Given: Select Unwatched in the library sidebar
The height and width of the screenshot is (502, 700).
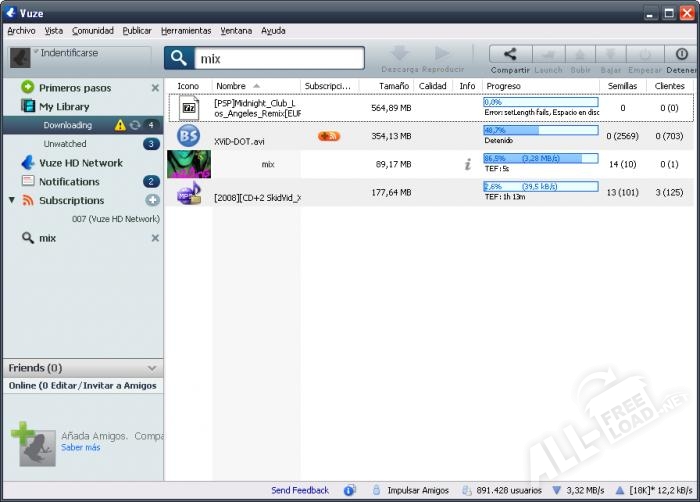Looking at the screenshot, I should [x=65, y=144].
